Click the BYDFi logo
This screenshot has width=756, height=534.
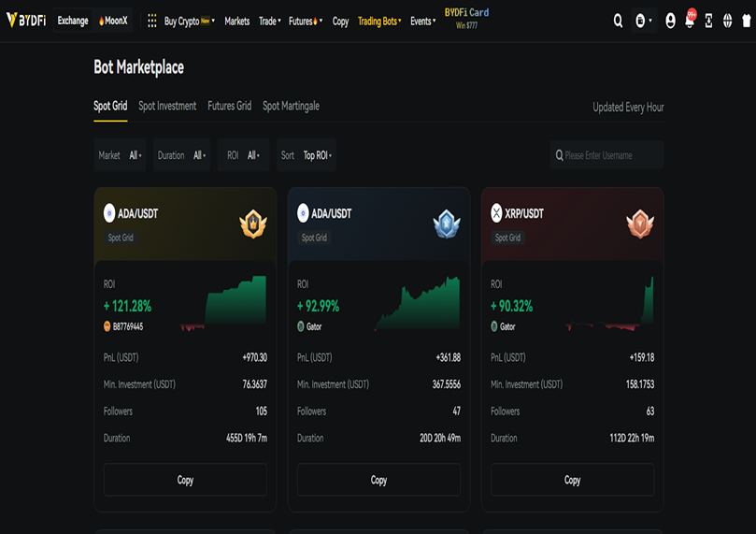click(26, 21)
